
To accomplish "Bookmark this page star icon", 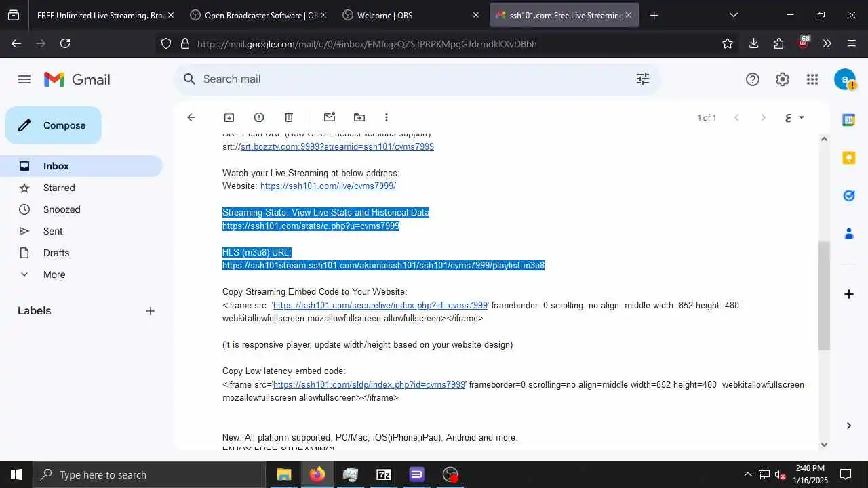I will (x=728, y=43).
